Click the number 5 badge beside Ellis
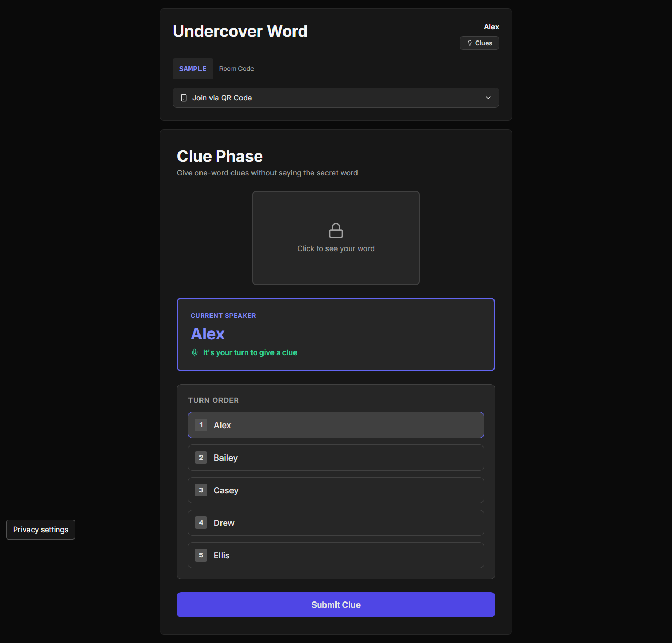 [x=201, y=555]
